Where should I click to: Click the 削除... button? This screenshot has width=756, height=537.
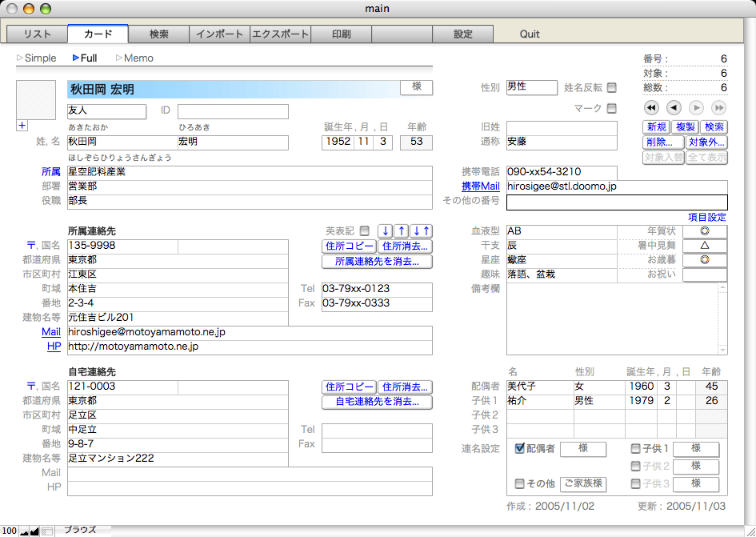[663, 142]
